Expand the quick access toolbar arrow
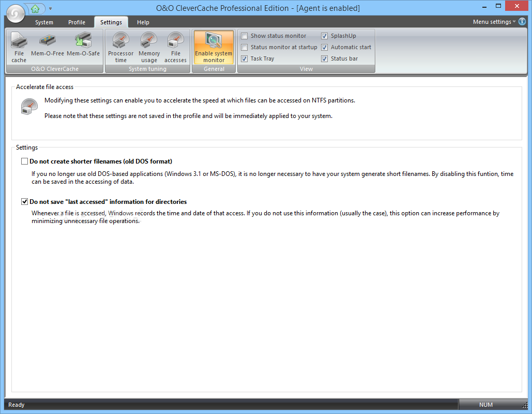Image resolution: width=532 pixels, height=414 pixels. pyautogui.click(x=50, y=8)
